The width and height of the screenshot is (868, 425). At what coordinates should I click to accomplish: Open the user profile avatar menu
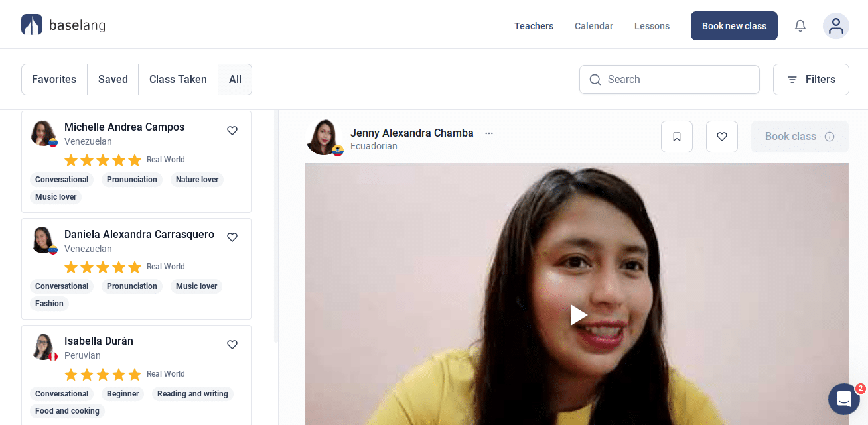click(x=835, y=26)
